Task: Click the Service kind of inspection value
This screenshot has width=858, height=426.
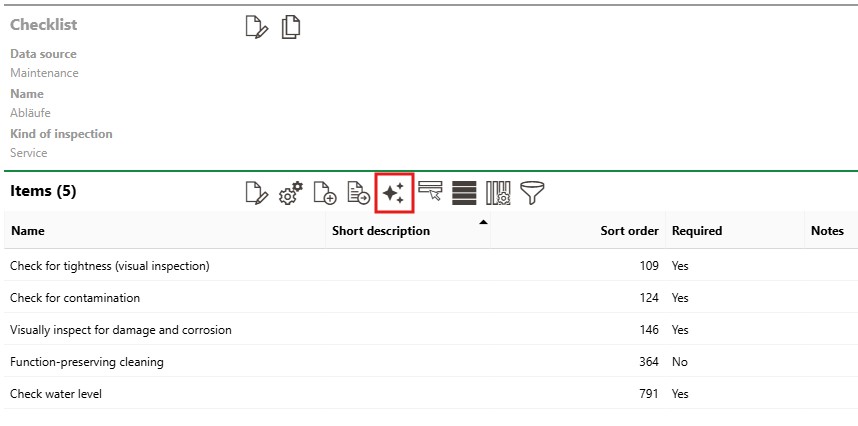Action: pos(28,153)
